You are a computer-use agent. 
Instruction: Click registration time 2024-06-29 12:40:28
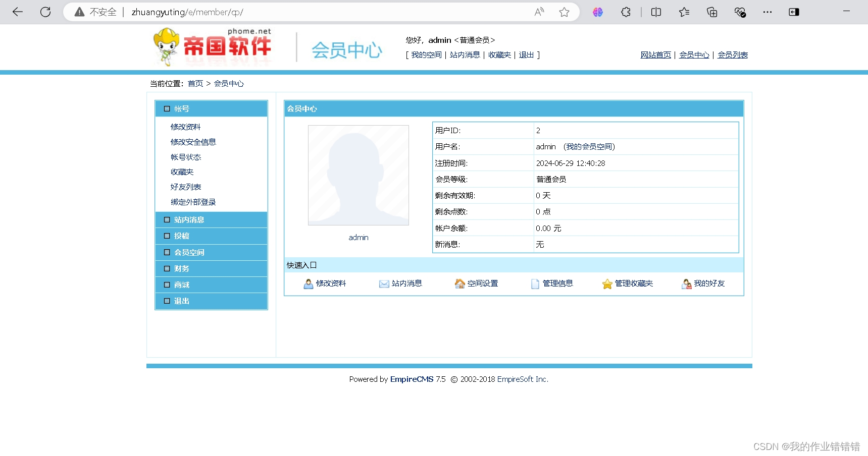[x=571, y=163]
